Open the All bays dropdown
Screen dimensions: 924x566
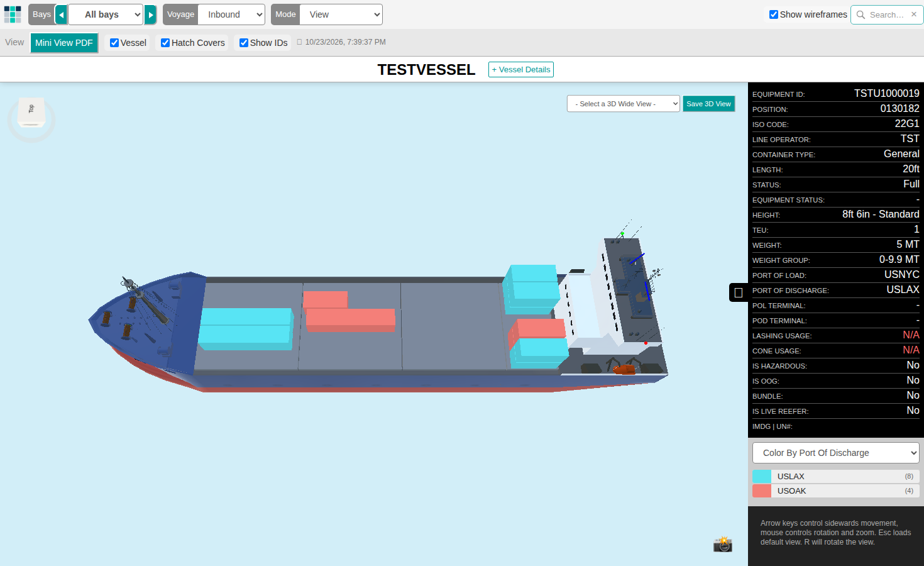click(x=106, y=14)
